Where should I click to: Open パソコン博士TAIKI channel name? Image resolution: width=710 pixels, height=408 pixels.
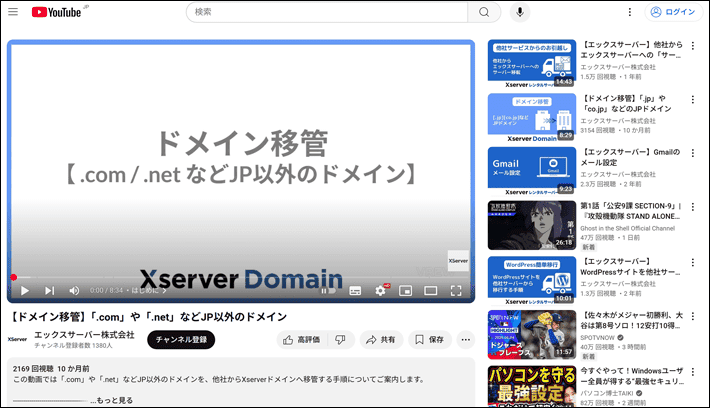pyautogui.click(x=607, y=393)
